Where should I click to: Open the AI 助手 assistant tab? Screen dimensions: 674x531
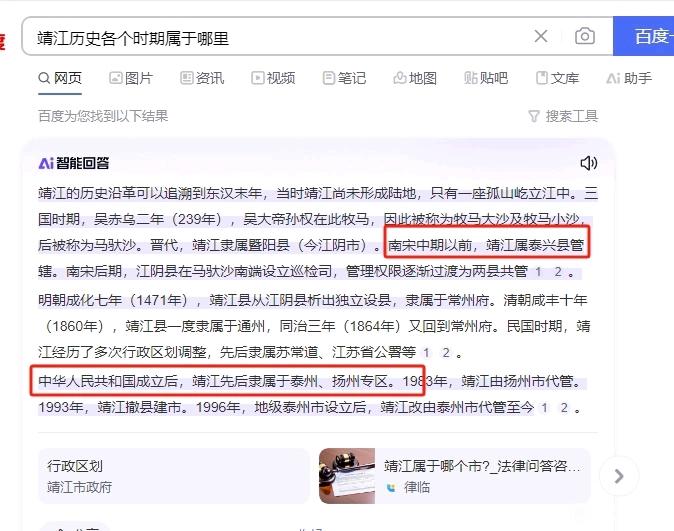tap(629, 78)
